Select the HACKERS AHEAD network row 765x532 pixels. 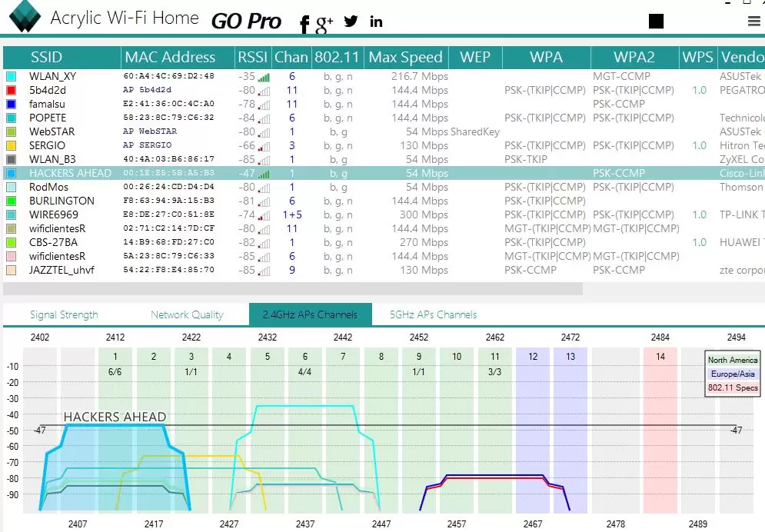coord(384,173)
